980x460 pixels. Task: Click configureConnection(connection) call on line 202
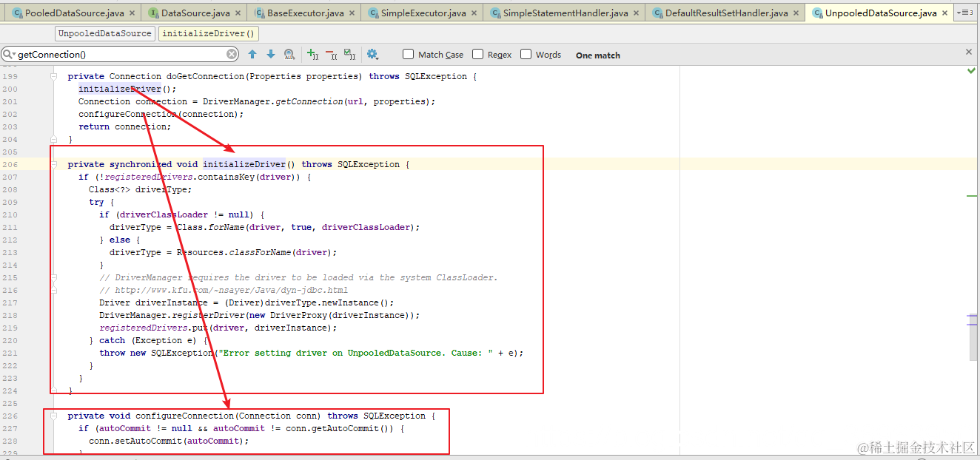click(161, 114)
